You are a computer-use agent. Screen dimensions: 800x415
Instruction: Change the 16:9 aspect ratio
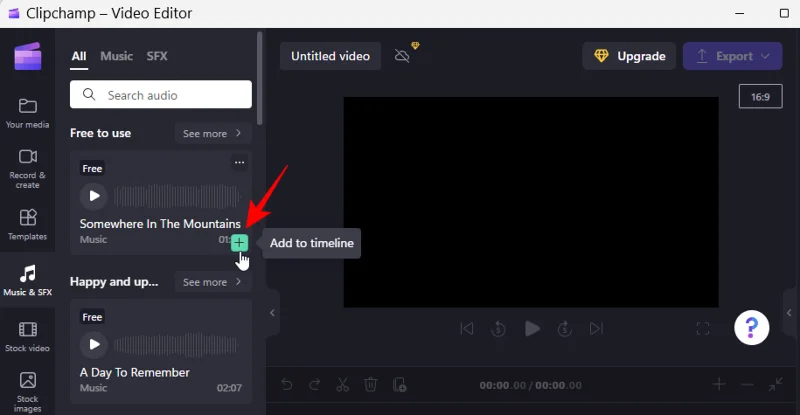coord(760,96)
